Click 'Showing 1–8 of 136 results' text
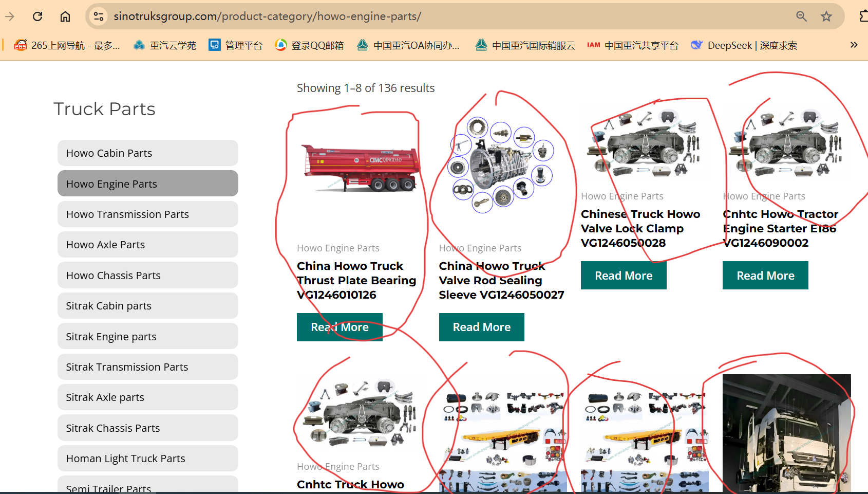Screen dimensions: 868x494 (366, 88)
